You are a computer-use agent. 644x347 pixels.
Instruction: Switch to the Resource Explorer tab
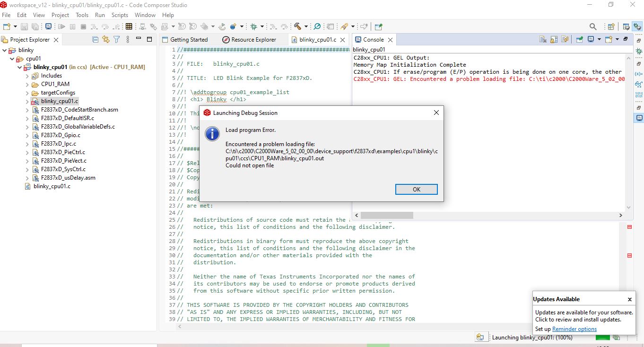coord(249,40)
